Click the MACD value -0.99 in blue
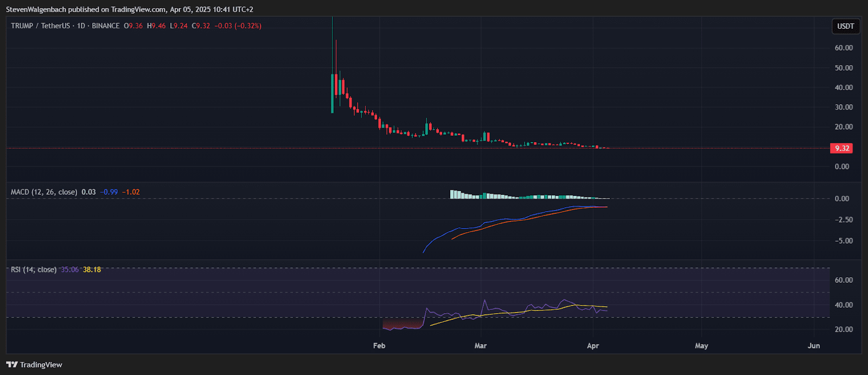 [109, 192]
